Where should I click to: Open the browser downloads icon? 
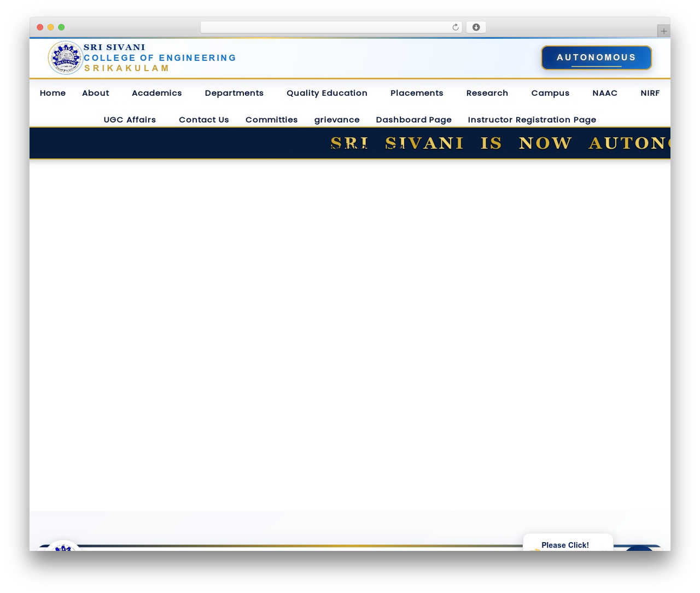476,27
